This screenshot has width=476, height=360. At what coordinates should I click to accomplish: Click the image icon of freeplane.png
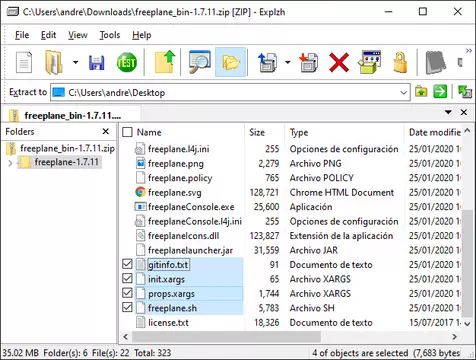[140, 163]
